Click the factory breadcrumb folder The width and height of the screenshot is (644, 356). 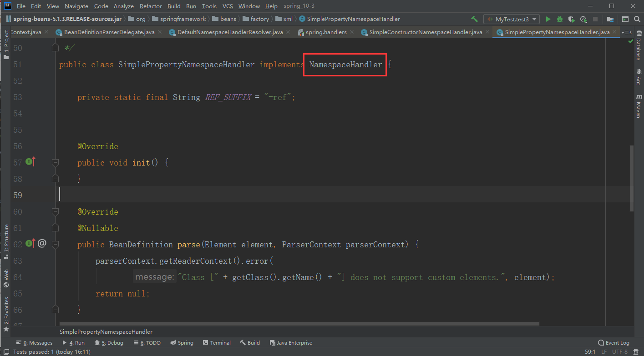pos(256,19)
